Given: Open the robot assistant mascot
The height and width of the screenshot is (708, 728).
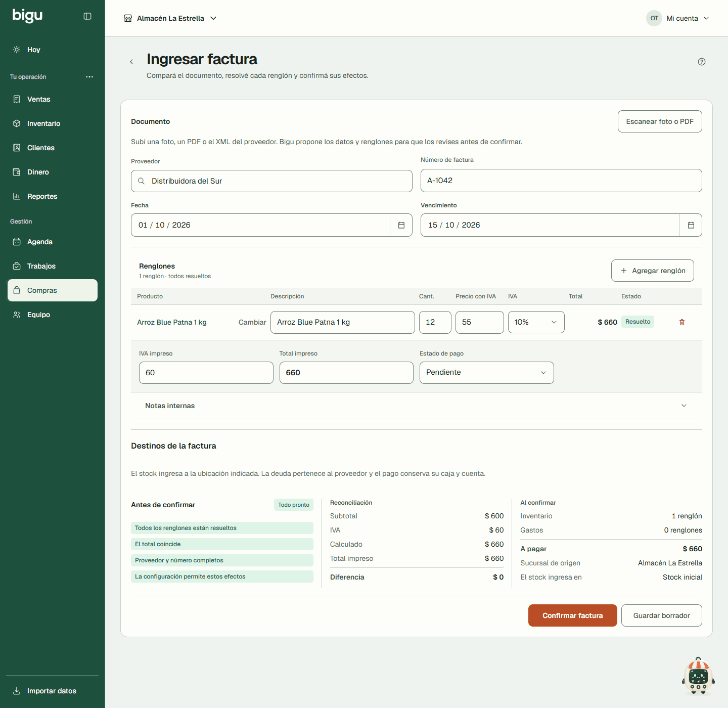Looking at the screenshot, I should [698, 676].
